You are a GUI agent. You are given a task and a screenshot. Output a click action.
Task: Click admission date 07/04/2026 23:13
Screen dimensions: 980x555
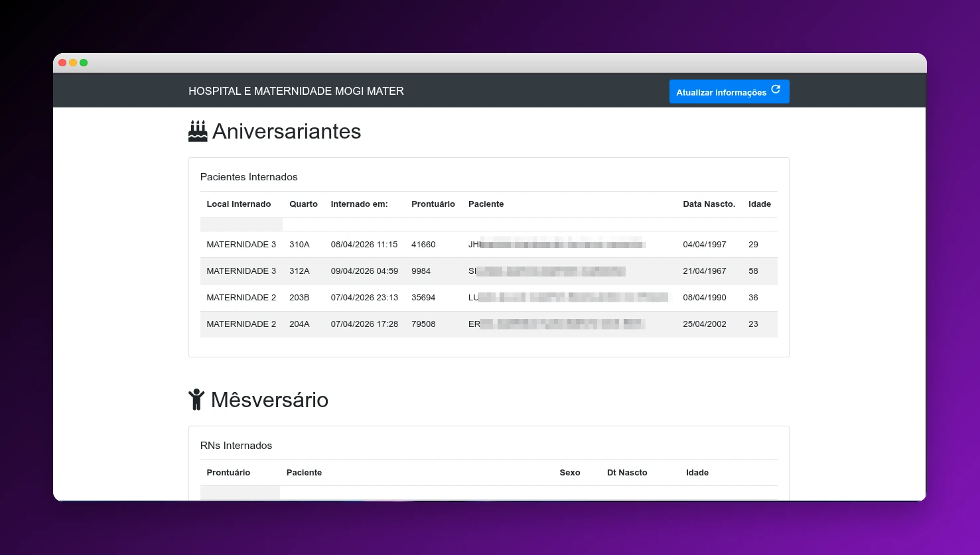pyautogui.click(x=364, y=298)
